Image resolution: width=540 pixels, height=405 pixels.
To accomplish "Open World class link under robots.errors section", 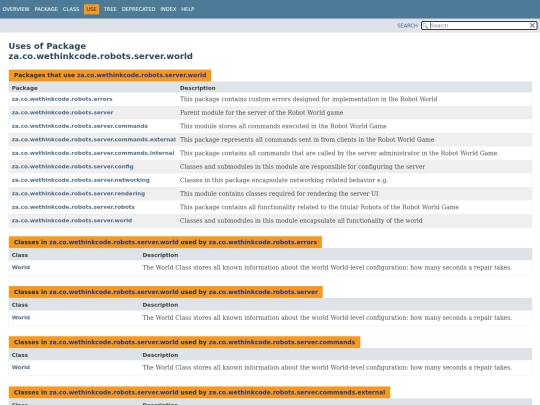I will 21,267.
